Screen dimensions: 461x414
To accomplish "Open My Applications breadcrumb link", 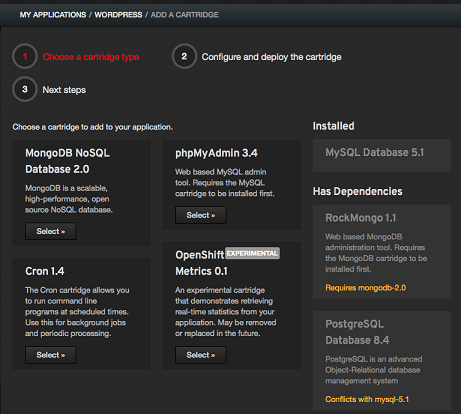I will tap(53, 15).
